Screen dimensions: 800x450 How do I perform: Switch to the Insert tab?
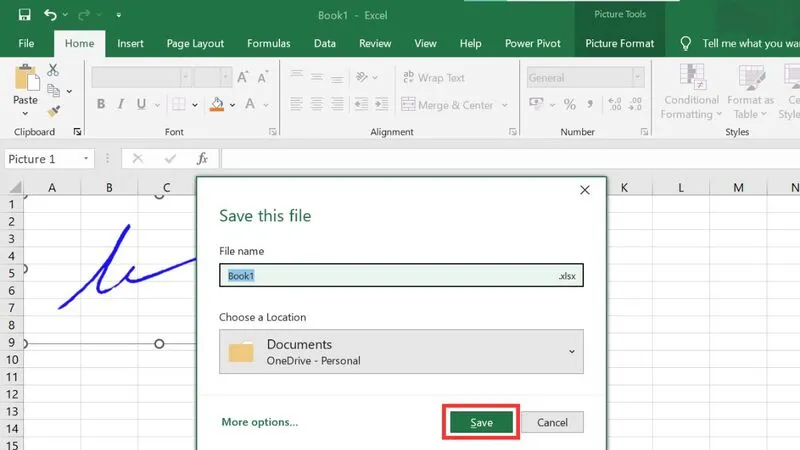tap(130, 43)
